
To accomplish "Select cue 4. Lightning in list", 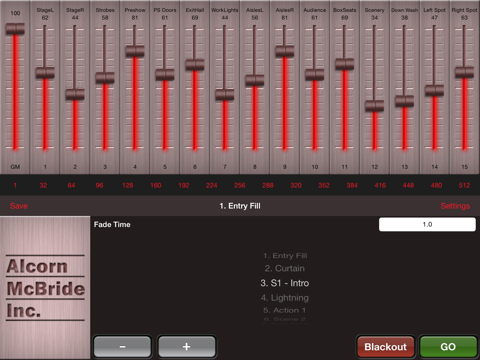I will click(285, 298).
